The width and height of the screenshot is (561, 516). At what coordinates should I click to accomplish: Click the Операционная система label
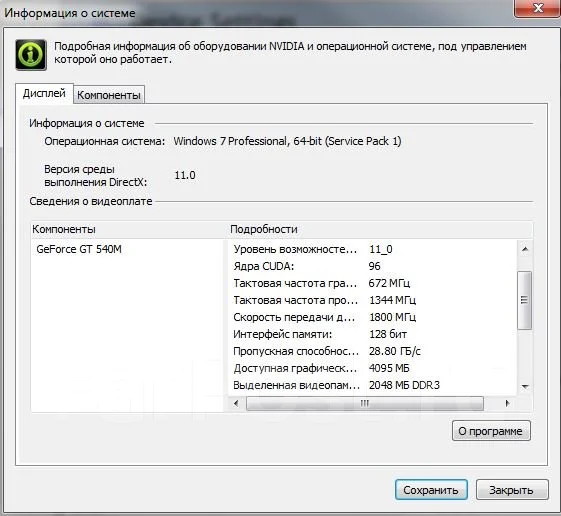104,141
